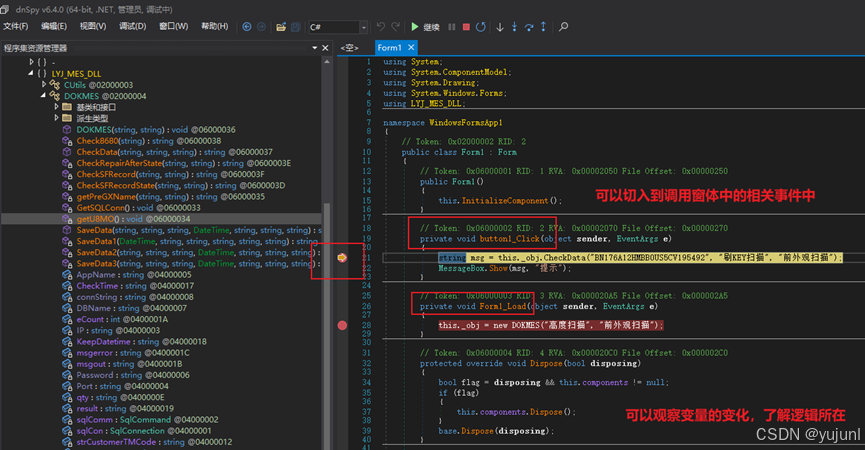
Task: Select the AppName string field
Action: point(134,275)
